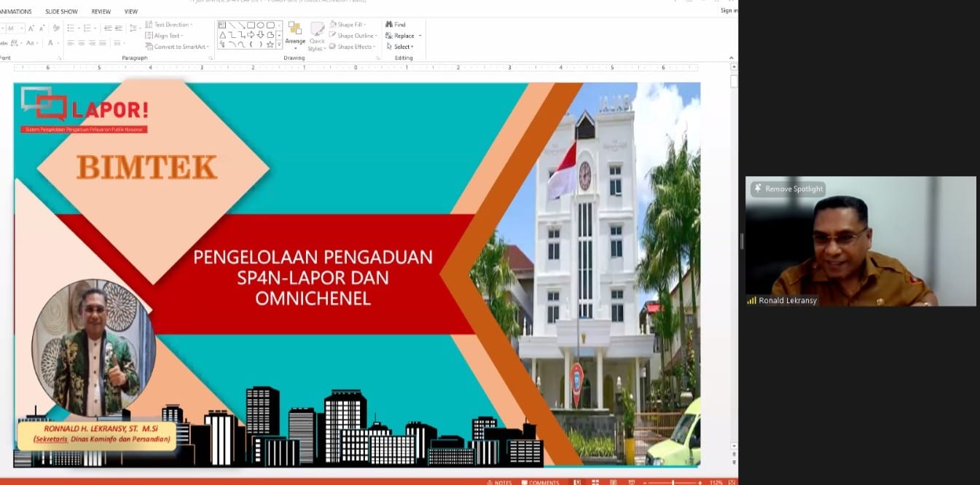Click the Arrange button in Drawing group
Image resolution: width=980 pixels, height=485 pixels.
[295, 33]
